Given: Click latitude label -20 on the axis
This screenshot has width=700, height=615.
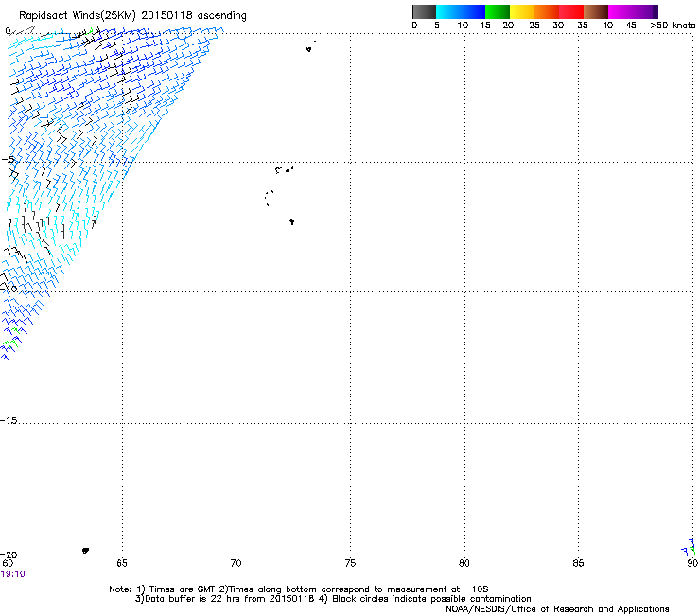Looking at the screenshot, I should (x=9, y=554).
